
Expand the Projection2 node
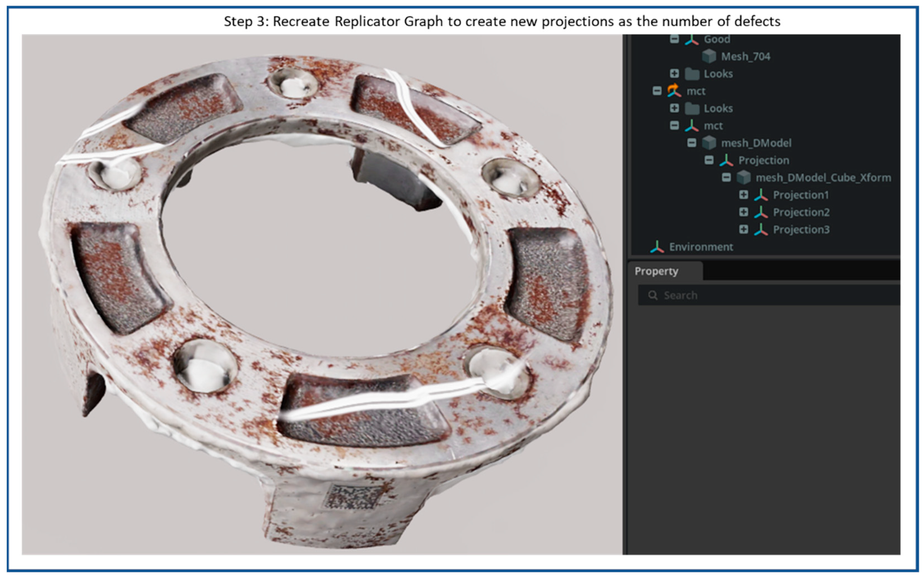click(x=743, y=212)
